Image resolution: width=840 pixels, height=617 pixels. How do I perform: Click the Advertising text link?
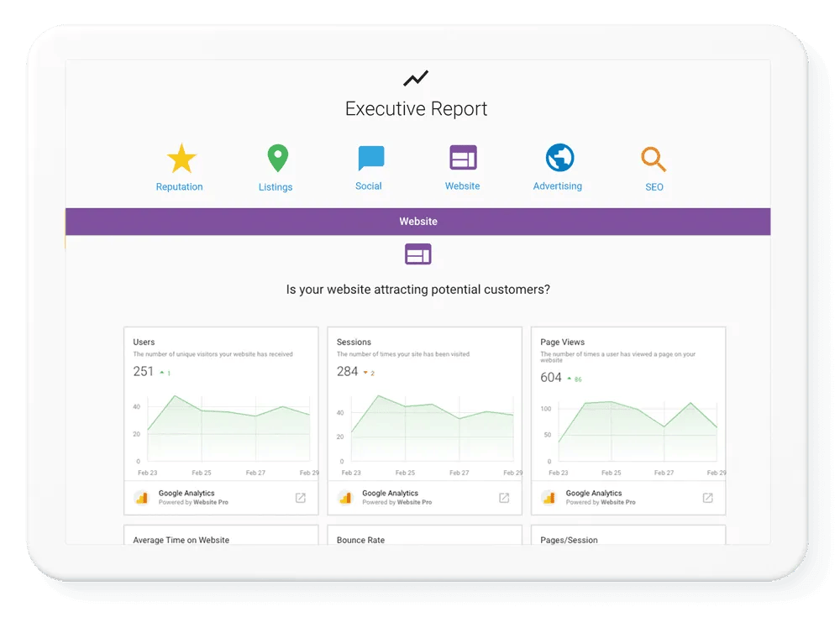[557, 186]
